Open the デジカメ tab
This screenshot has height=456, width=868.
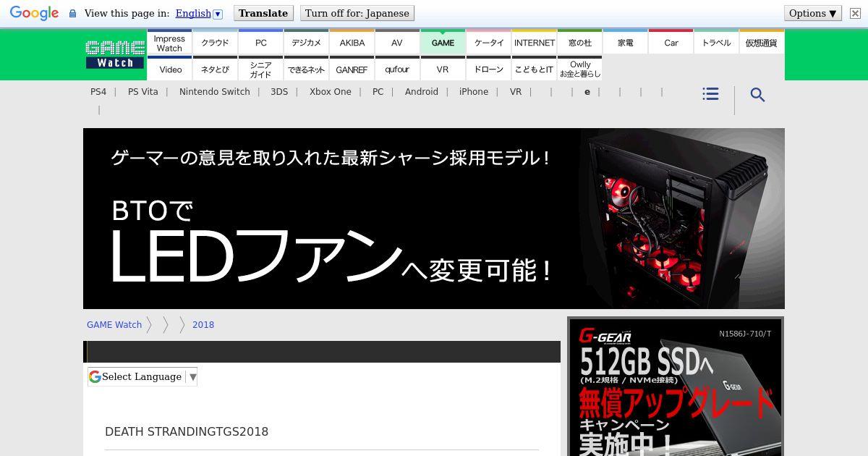pos(306,43)
